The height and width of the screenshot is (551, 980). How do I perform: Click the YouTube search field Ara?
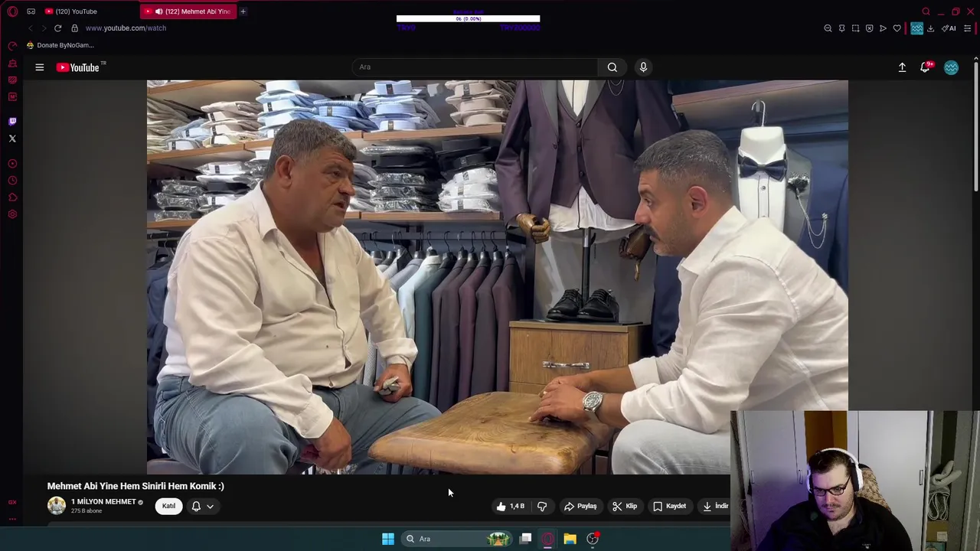(475, 67)
